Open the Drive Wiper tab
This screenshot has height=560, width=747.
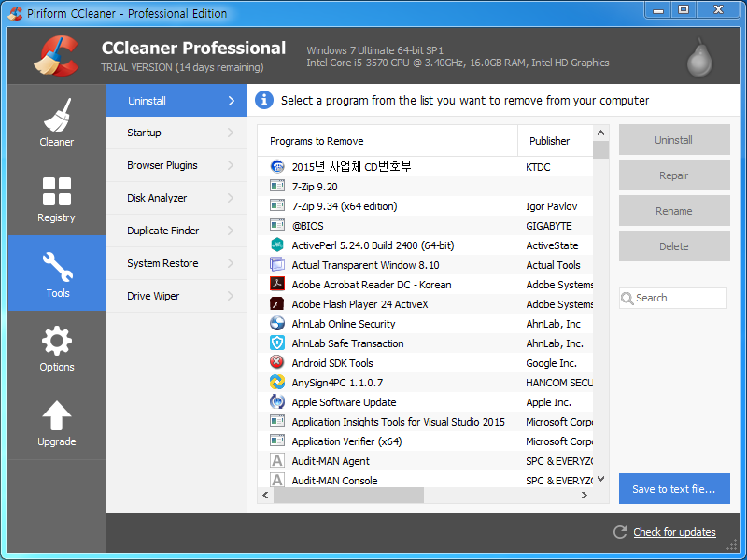[x=176, y=296]
